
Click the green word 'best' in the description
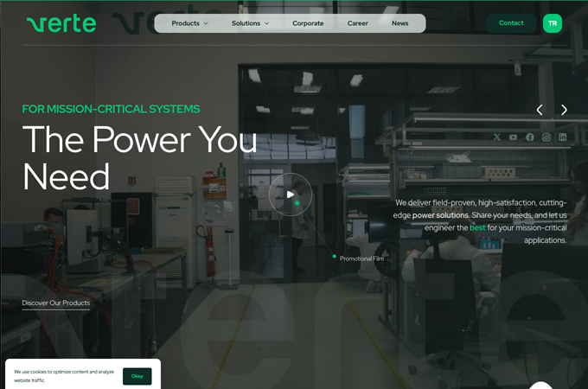477,228
